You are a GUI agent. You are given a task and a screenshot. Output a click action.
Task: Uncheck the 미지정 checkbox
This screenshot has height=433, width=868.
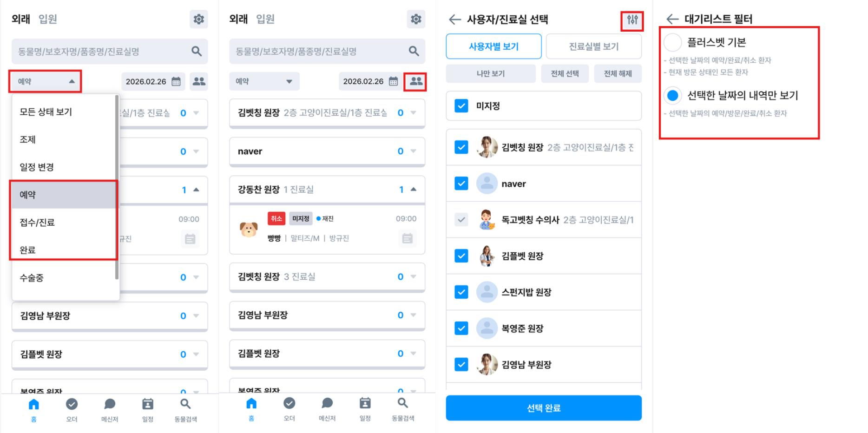(461, 106)
